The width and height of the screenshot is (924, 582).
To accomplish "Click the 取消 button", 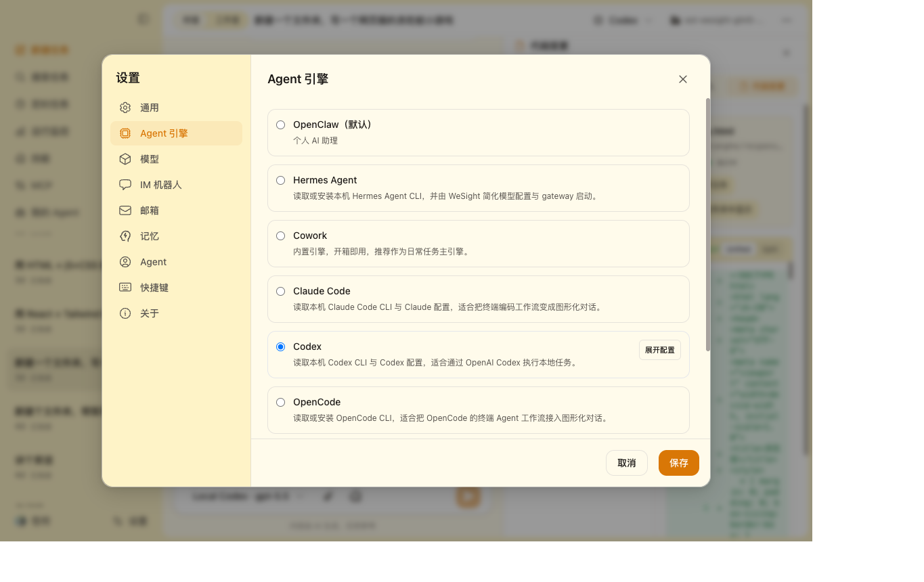I will [x=627, y=463].
